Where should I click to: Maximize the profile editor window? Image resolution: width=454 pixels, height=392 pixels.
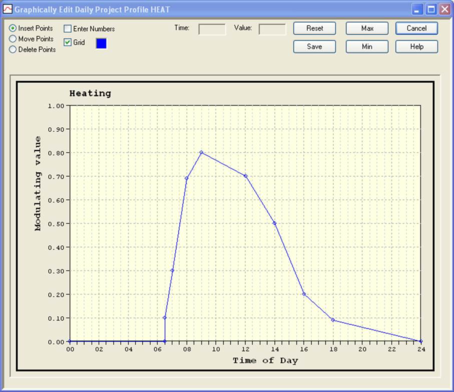(x=431, y=9)
